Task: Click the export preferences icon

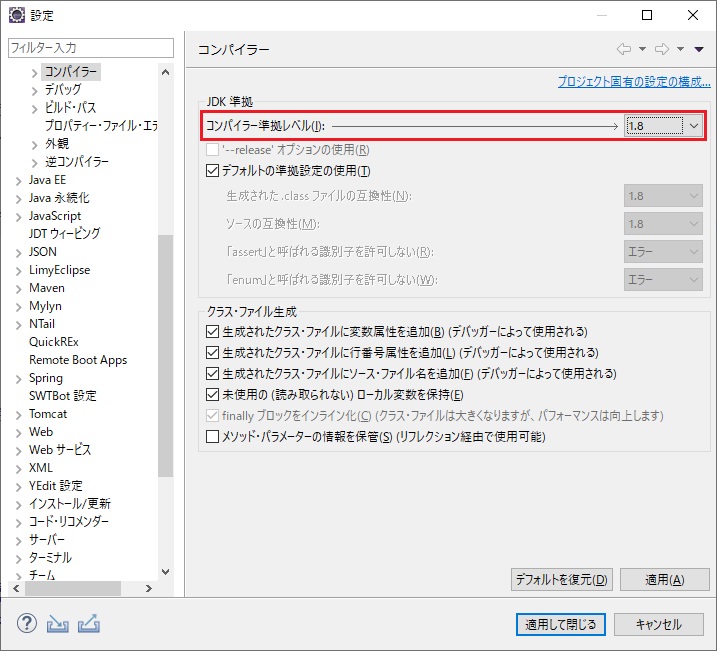Action: [x=89, y=624]
